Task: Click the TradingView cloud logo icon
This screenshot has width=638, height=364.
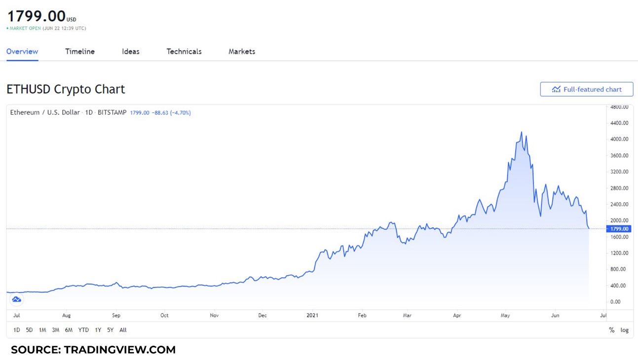Action: point(16,299)
